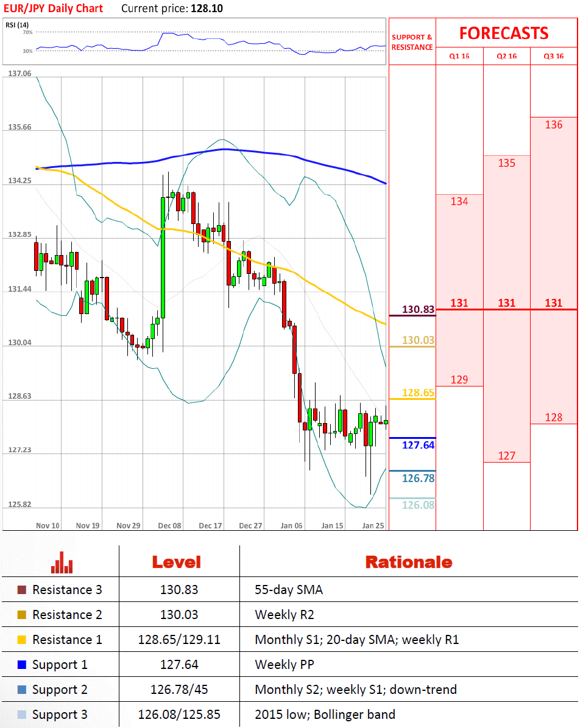Screen dimensions: 583x728
Task: Click the Dec 08 date axis label
Action: pos(169,525)
